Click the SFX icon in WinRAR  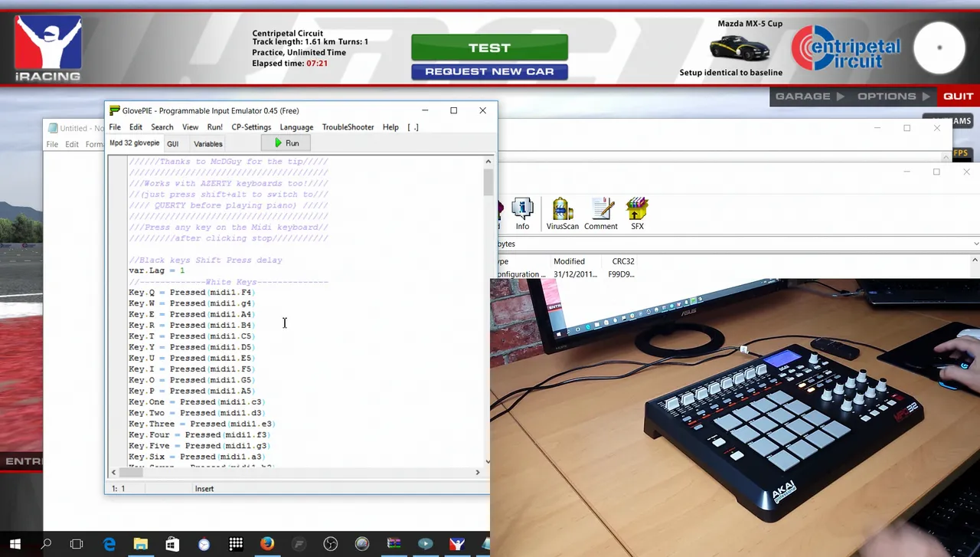[637, 214]
